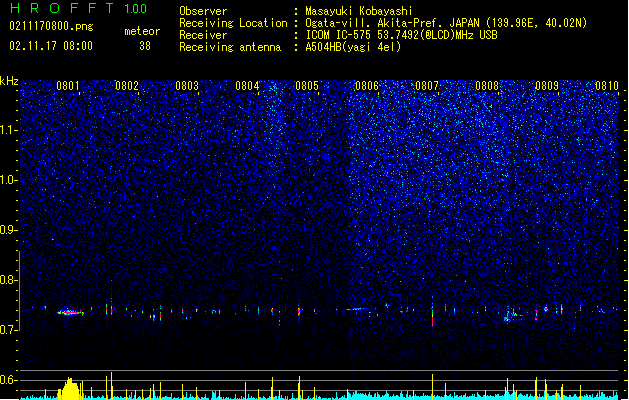Image resolution: width=629 pixels, height=400 pixels.
Task: Click the 0801 time marker
Action: coord(68,86)
